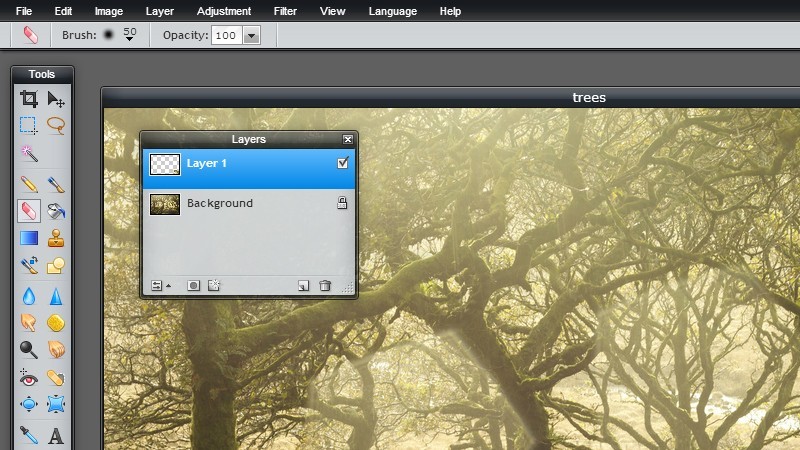Select the Move tool
The height and width of the screenshot is (450, 800).
coord(56,99)
